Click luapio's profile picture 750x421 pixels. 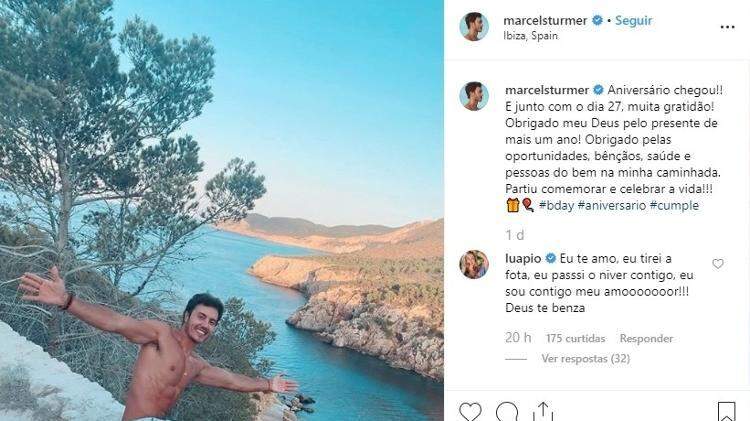[x=474, y=264]
